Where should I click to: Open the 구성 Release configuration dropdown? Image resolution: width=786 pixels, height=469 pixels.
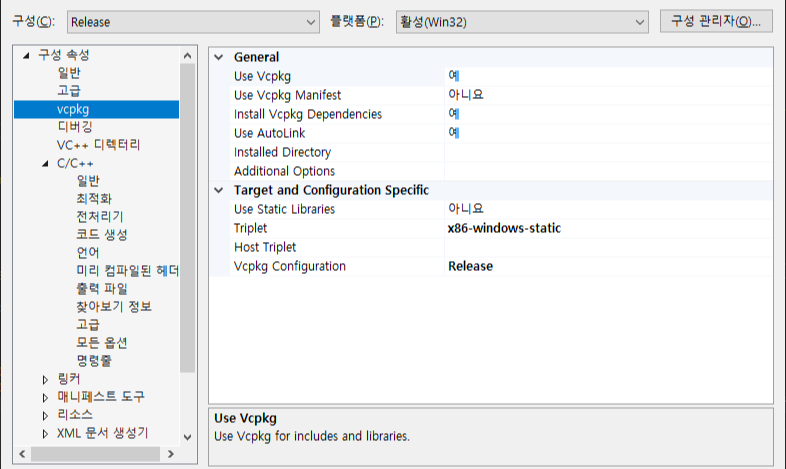click(193, 22)
